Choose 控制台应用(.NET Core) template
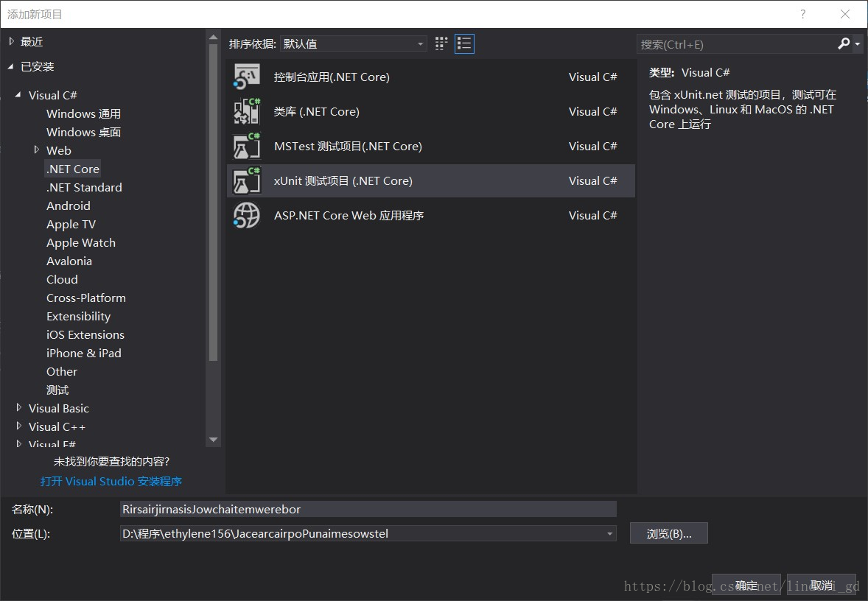This screenshot has width=868, height=601. point(430,77)
